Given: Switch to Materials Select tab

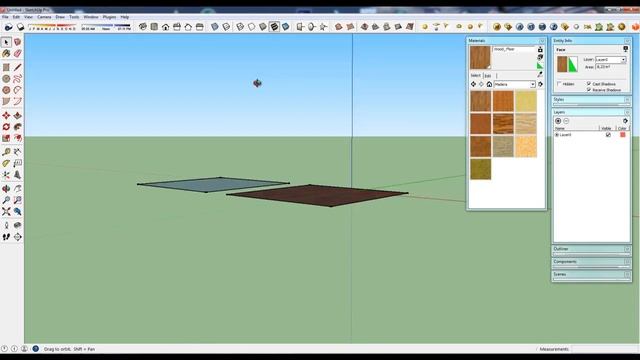Looking at the screenshot, I should coord(476,76).
